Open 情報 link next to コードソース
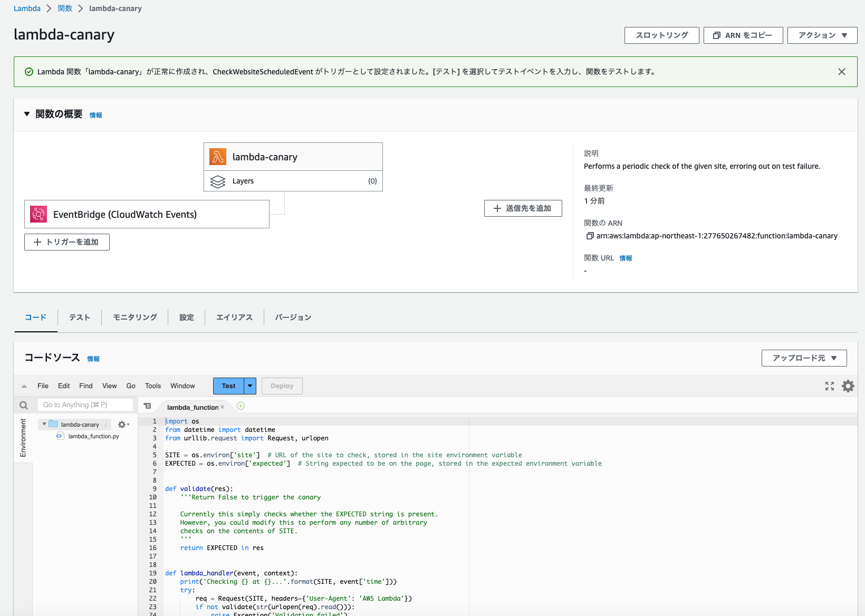 coord(93,359)
